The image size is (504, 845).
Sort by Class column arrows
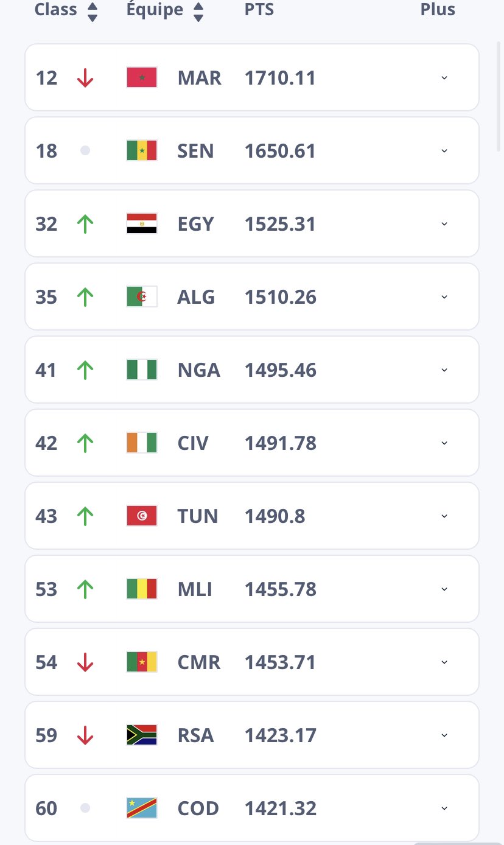(93, 11)
